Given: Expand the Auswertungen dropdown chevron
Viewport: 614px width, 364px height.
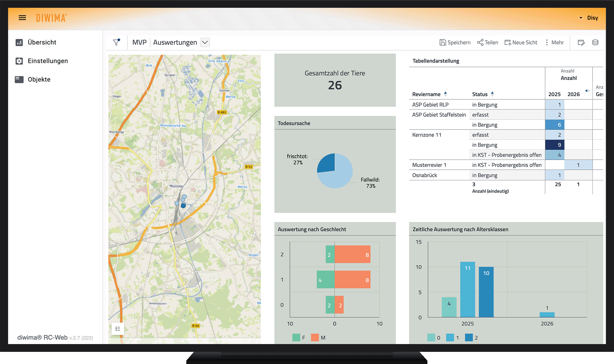Looking at the screenshot, I should point(205,42).
